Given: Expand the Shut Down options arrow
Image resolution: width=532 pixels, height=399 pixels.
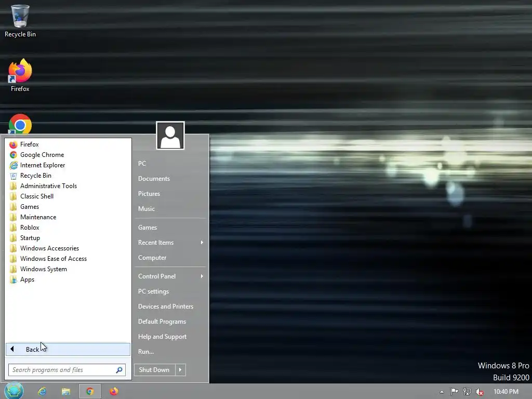Looking at the screenshot, I should (x=180, y=370).
